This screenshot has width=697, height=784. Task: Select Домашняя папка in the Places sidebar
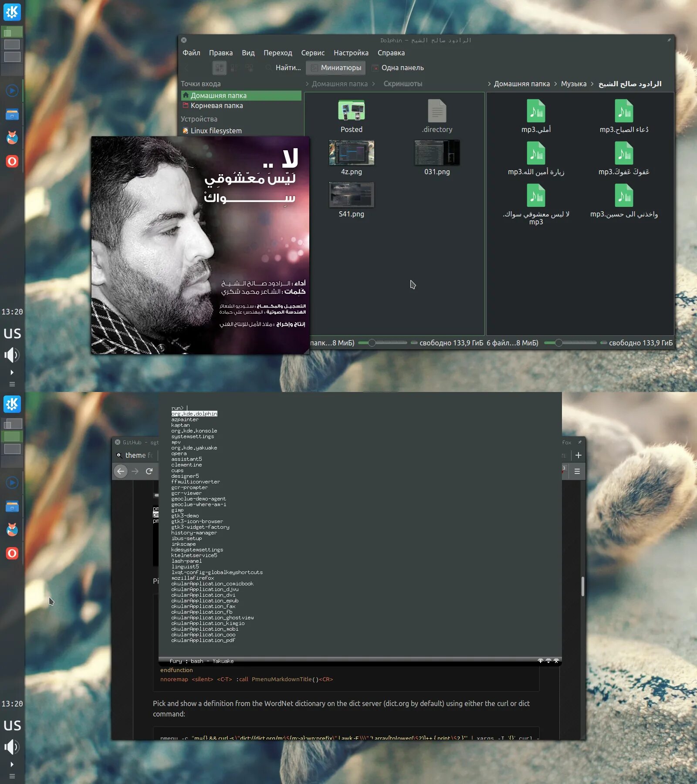[241, 95]
